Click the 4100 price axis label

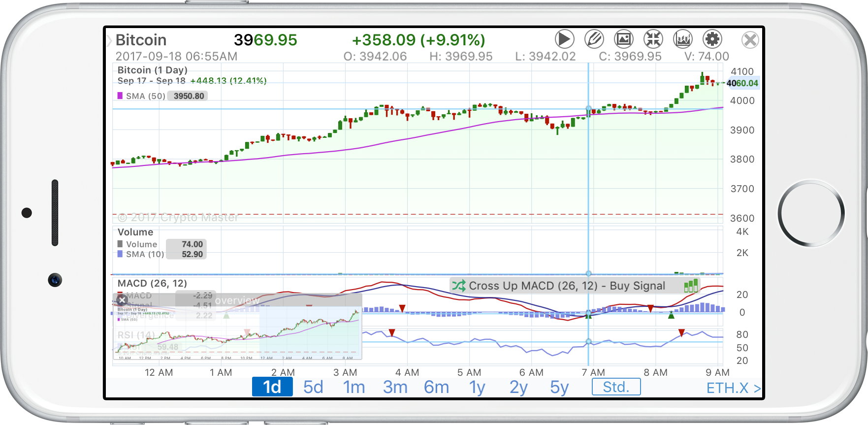[742, 71]
